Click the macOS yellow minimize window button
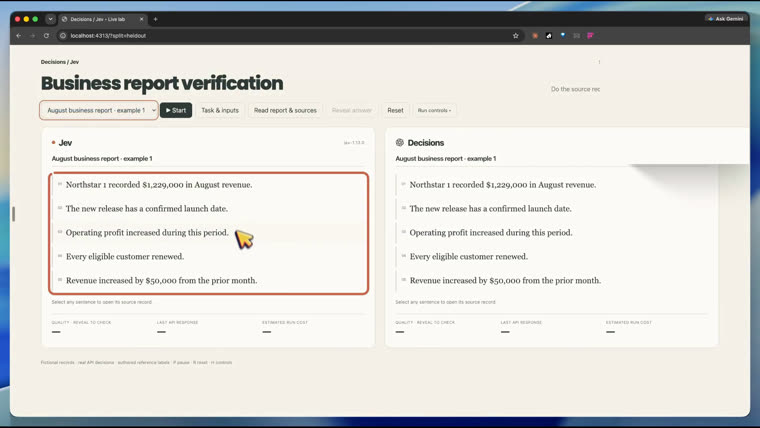The height and width of the screenshot is (428, 760). (x=26, y=19)
